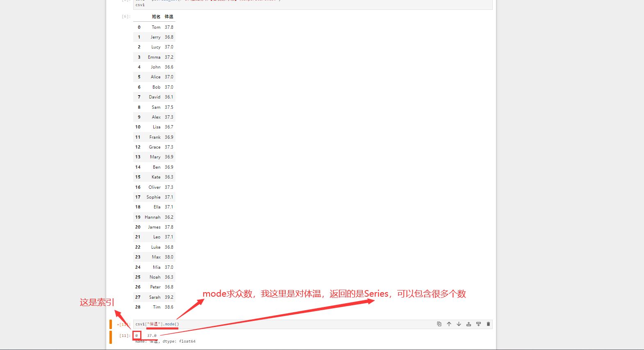Delete the mode() cell with the trash icon

tap(488, 324)
